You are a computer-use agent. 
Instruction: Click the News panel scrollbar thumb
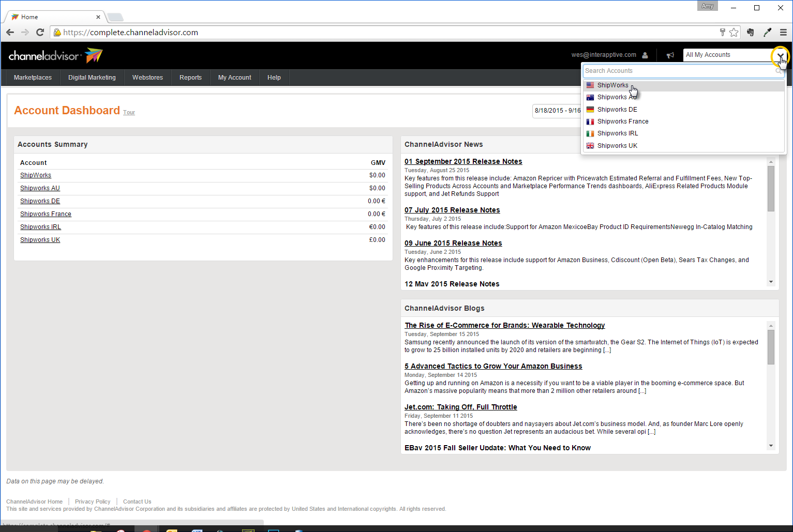[x=771, y=189]
